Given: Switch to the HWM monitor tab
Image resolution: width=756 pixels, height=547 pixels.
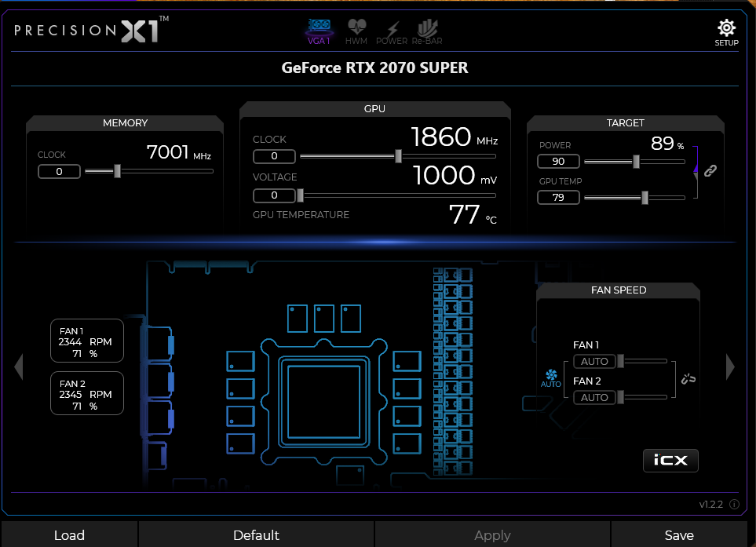Looking at the screenshot, I should tap(356, 32).
